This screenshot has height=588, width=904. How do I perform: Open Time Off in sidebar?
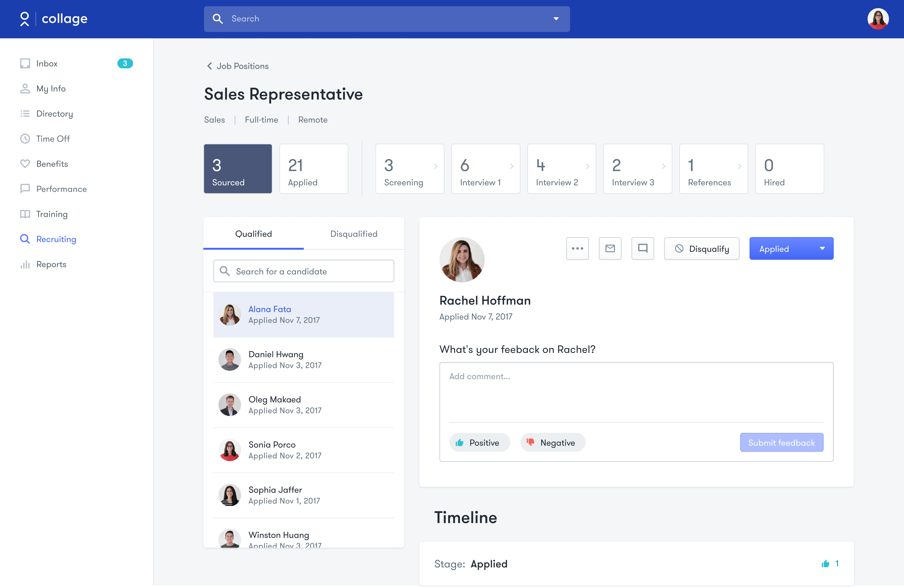coord(53,139)
